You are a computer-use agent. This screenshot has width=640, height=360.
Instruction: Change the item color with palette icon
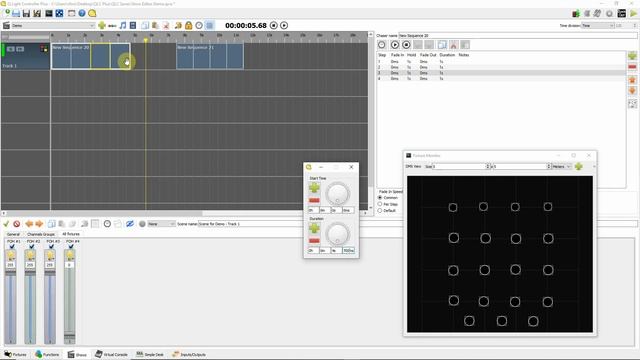click(x=178, y=25)
